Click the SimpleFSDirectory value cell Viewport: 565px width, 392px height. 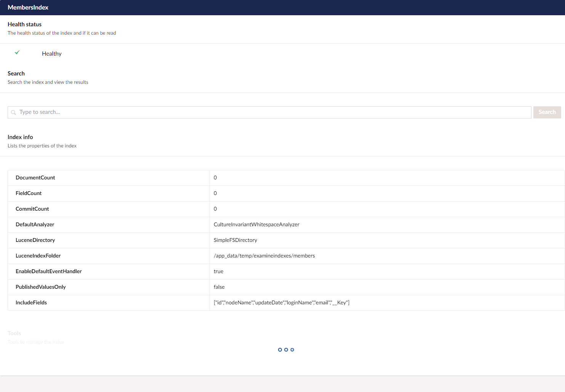click(x=235, y=240)
